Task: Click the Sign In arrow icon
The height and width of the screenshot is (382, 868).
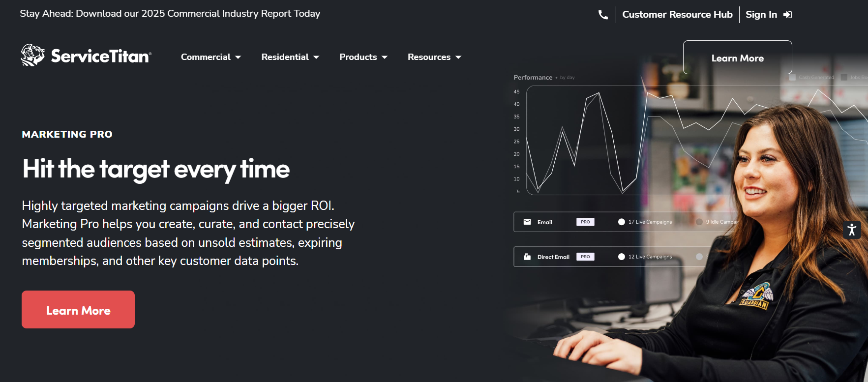Action: pyautogui.click(x=787, y=15)
